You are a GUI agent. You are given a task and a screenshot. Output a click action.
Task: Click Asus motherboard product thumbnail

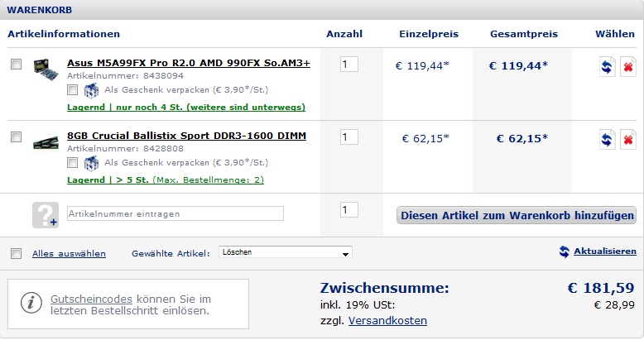coord(46,69)
